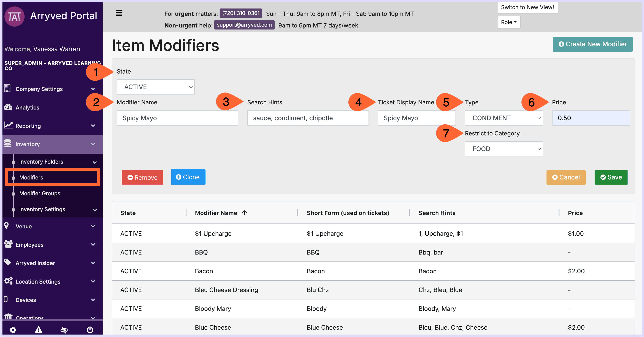Image resolution: width=644 pixels, height=337 pixels.
Task: Select the $1 Upcharge modifier row
Action: 373,234
